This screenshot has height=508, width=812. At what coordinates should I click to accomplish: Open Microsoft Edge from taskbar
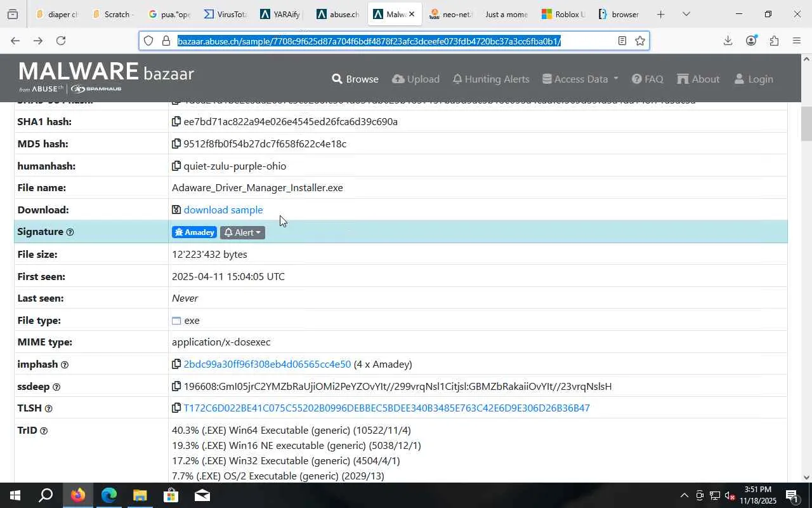(108, 495)
